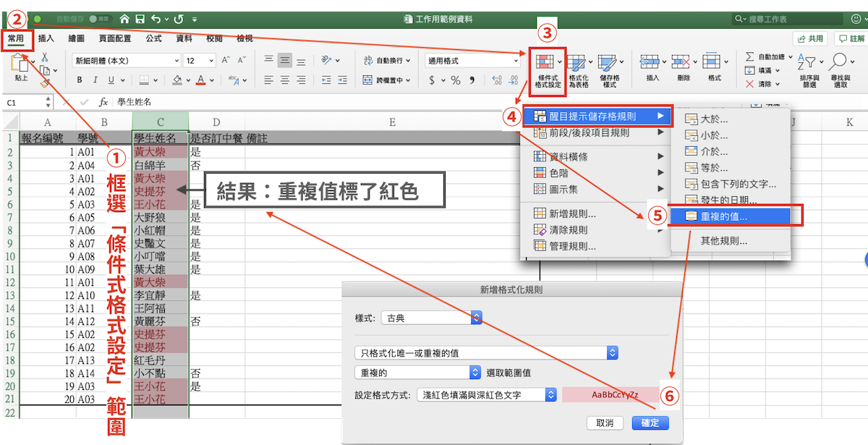The image size is (868, 445).
Task: Select 重複的值... menu item
Action: [730, 216]
